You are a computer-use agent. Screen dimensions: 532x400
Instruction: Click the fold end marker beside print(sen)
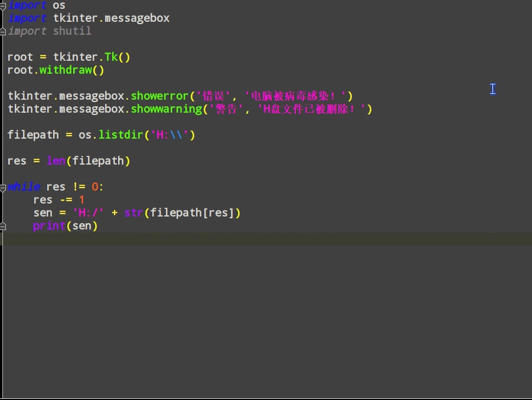coord(3,225)
